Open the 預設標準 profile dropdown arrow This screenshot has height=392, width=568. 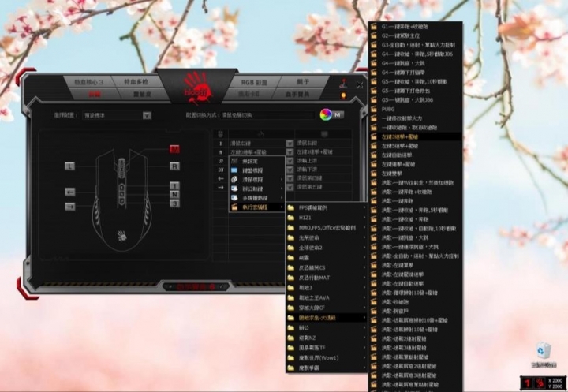click(147, 116)
